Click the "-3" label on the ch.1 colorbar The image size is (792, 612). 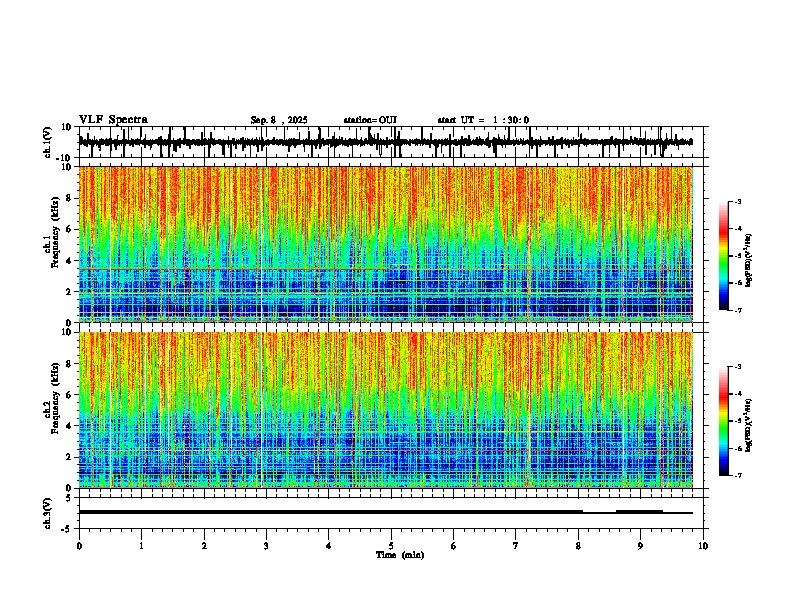coord(738,201)
